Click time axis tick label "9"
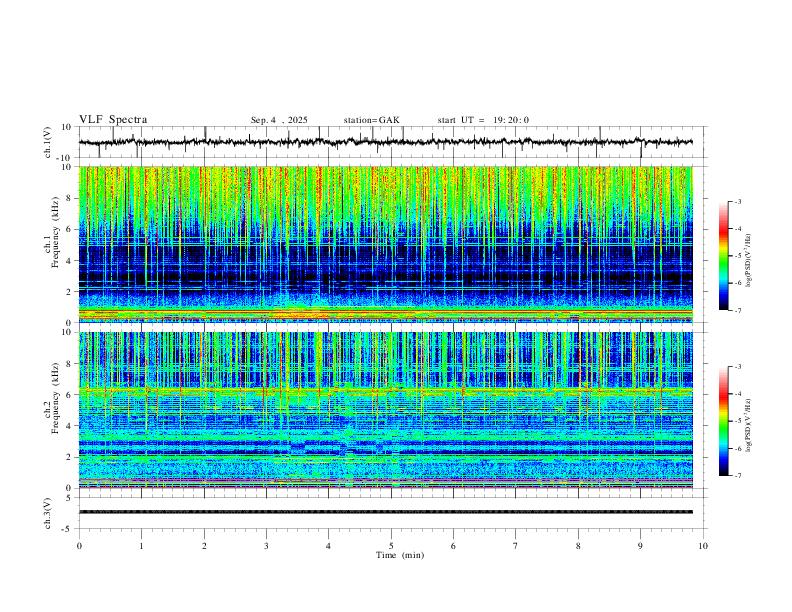 [640, 546]
